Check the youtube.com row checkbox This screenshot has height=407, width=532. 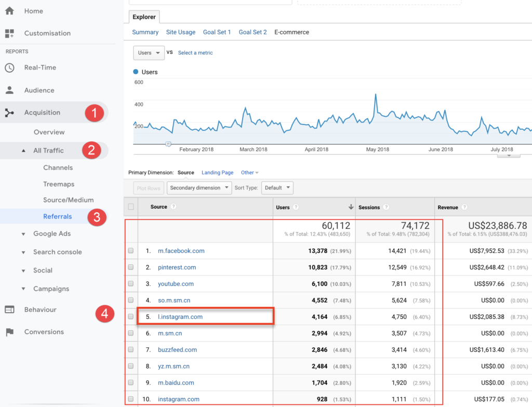tap(131, 283)
